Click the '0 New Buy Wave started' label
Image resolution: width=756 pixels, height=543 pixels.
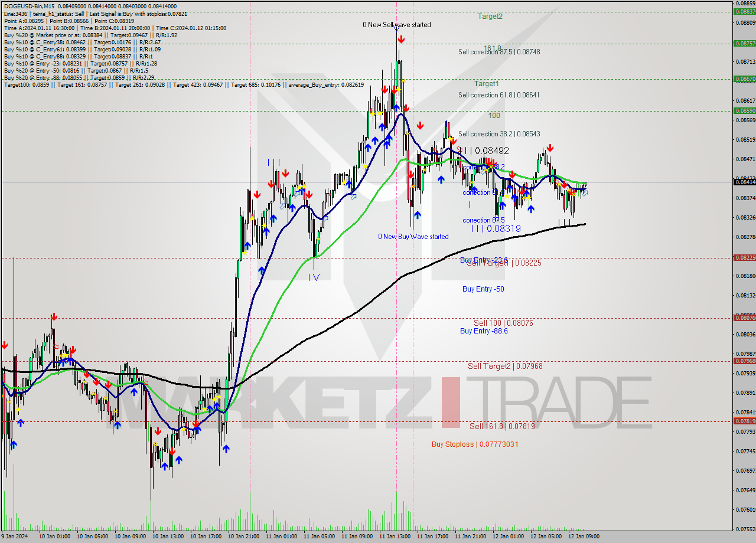413,237
